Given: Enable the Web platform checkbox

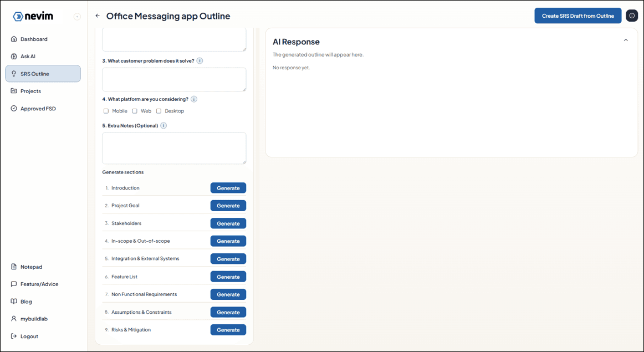Looking at the screenshot, I should point(135,111).
